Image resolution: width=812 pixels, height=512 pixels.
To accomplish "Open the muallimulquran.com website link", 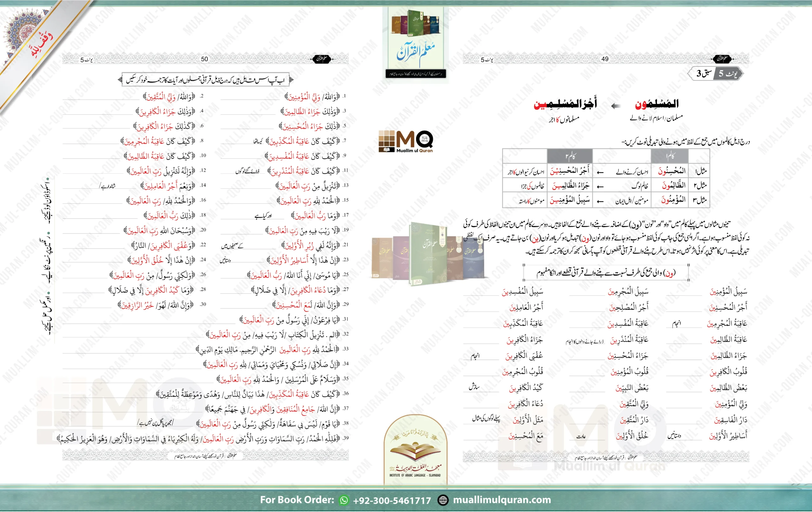I will click(501, 500).
